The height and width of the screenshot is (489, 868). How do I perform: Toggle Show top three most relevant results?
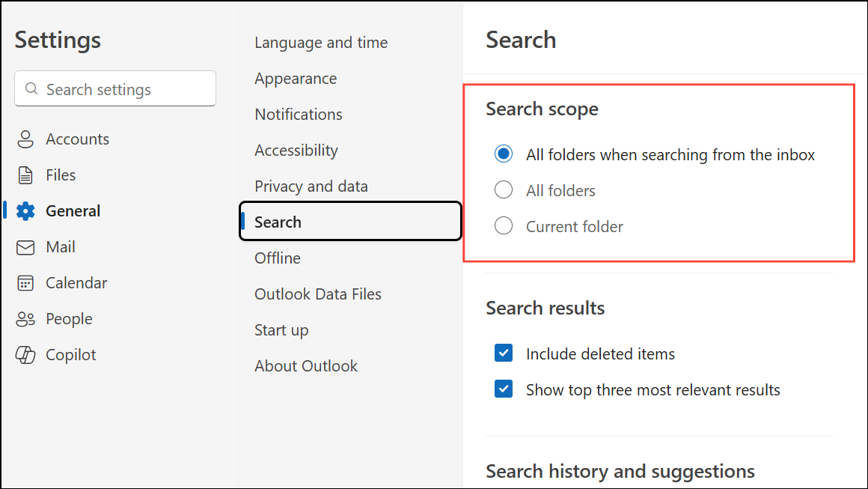[504, 389]
